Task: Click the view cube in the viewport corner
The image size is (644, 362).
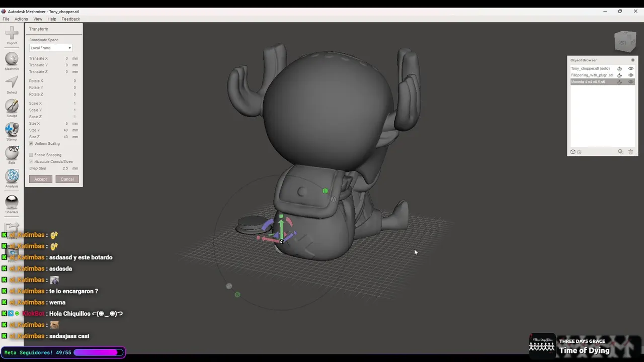Action: 625,42
